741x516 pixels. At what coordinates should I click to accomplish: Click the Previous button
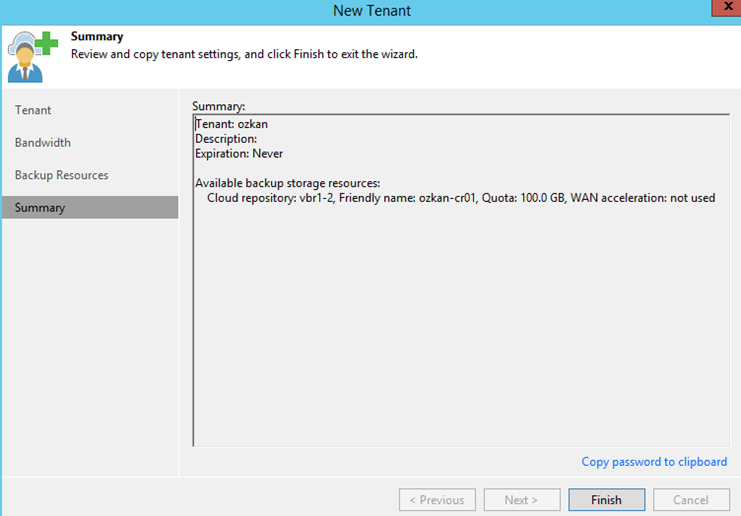[437, 499]
